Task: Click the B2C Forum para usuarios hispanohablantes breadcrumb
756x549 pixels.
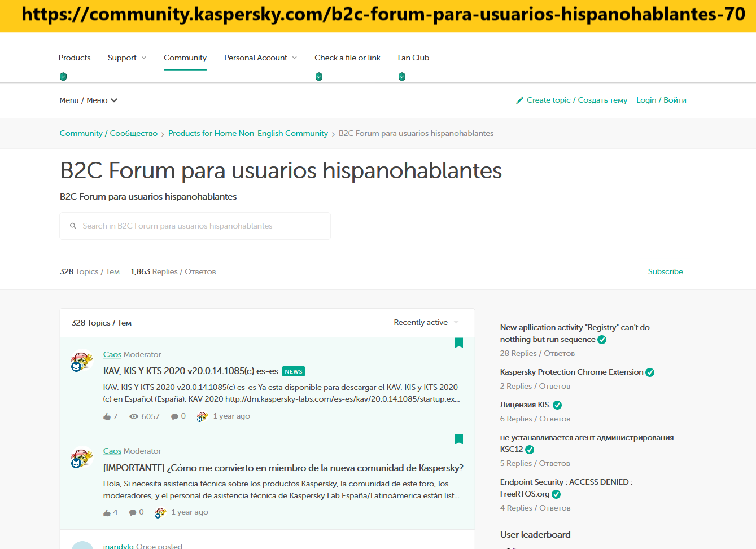Action: [x=416, y=133]
